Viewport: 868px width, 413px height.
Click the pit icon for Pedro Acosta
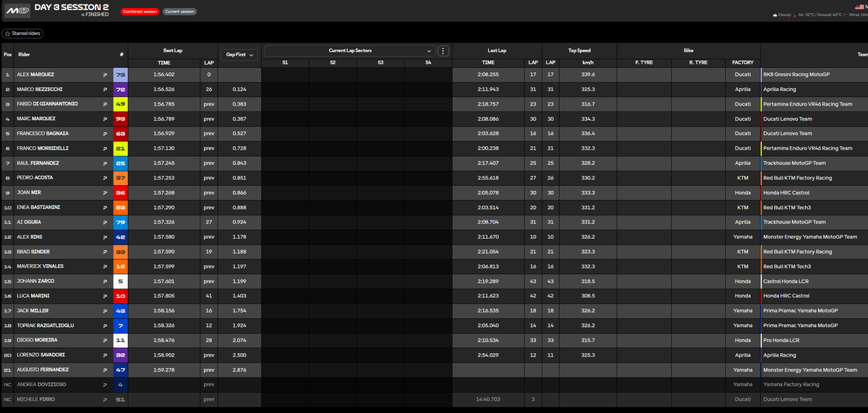pyautogui.click(x=105, y=178)
